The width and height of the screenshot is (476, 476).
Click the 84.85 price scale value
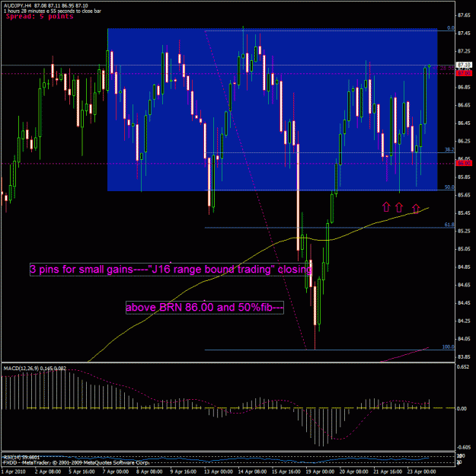464,267
